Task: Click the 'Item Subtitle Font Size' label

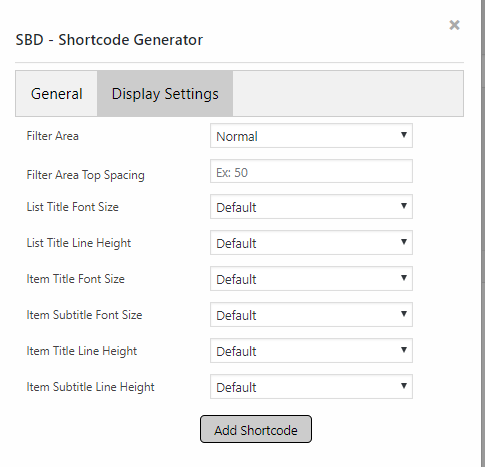Action: 84,315
